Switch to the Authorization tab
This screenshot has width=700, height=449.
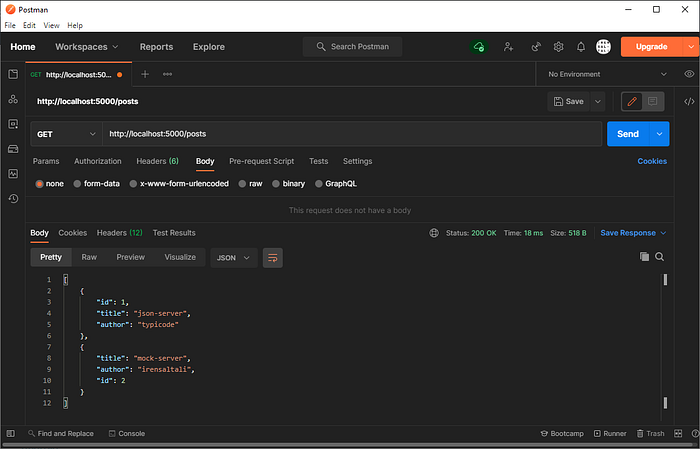pyautogui.click(x=98, y=161)
